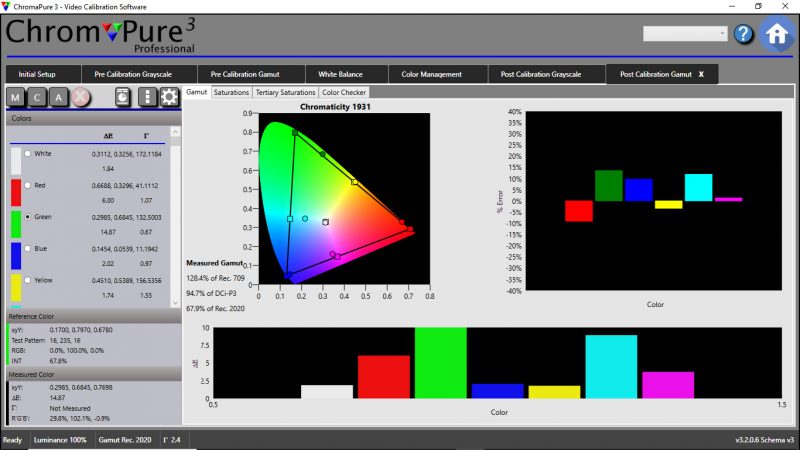The image size is (800, 450).
Task: Switch to the Color Management tab
Action: click(x=432, y=74)
